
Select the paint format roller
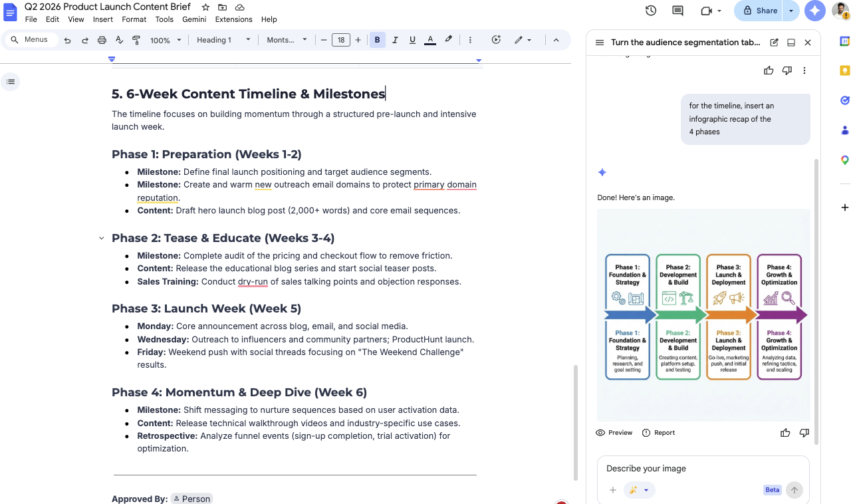136,40
